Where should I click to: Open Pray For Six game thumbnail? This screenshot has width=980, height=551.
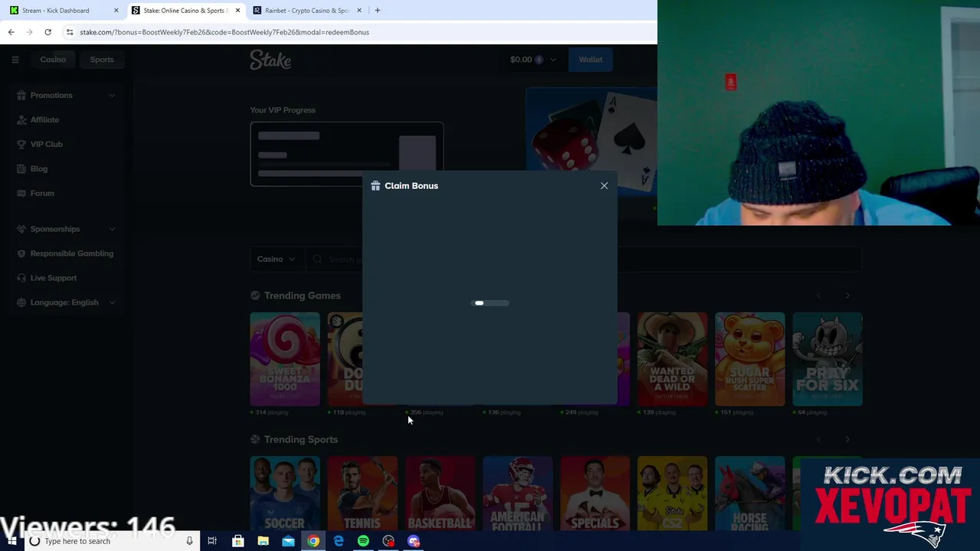click(827, 359)
